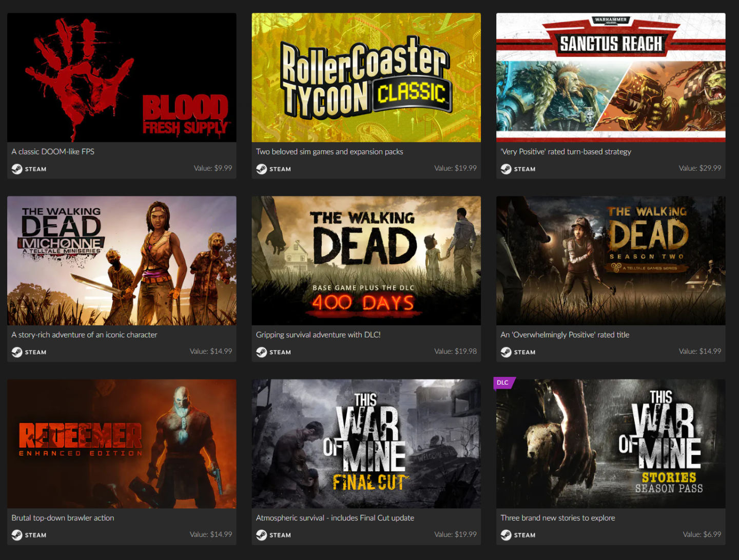Open The Walking Dead Michonne artwork
This screenshot has height=560, width=739.
[122, 261]
